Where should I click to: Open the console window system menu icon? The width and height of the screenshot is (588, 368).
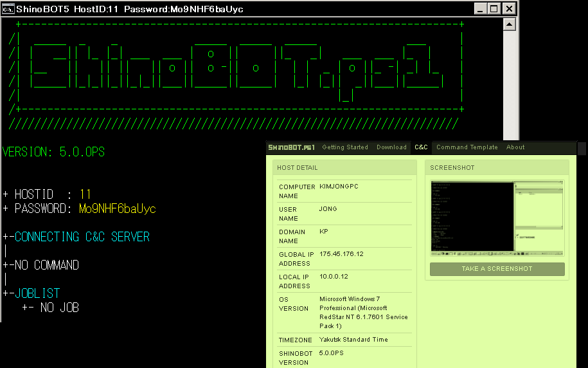tap(8, 8)
